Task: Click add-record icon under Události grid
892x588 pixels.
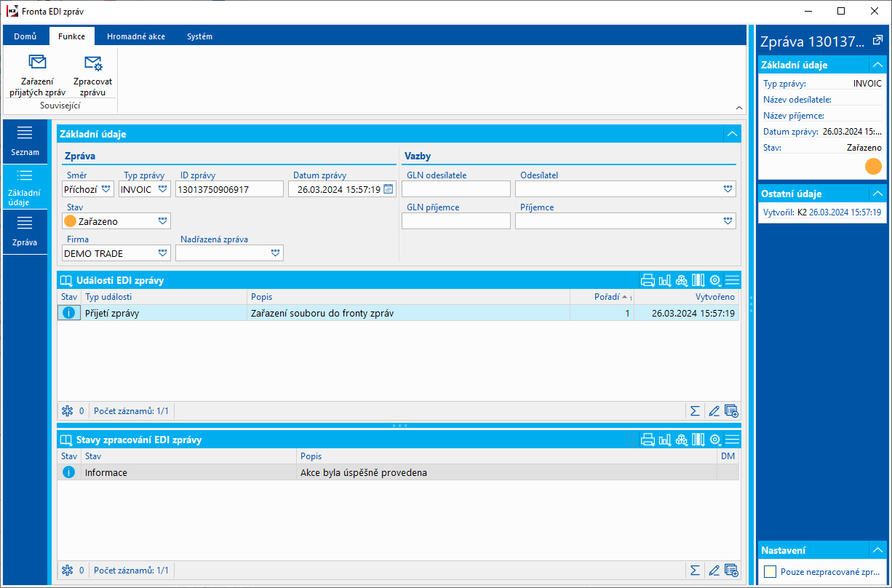Action: [731, 411]
